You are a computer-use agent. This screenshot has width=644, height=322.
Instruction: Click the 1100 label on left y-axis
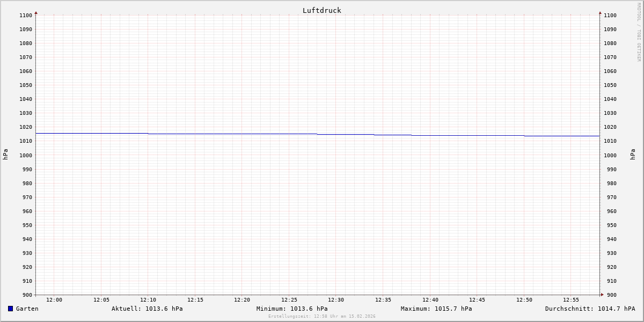pyautogui.click(x=26, y=16)
